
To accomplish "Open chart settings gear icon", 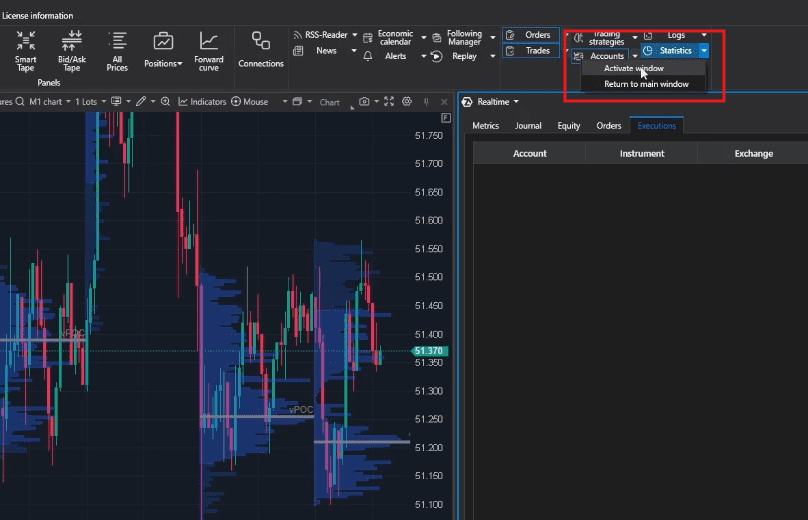I will point(407,102).
